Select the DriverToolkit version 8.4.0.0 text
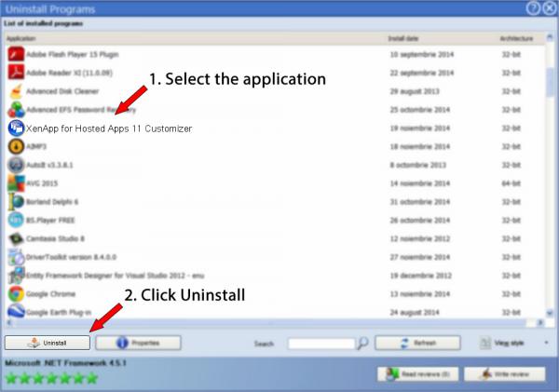This screenshot has width=559, height=392. (71, 257)
